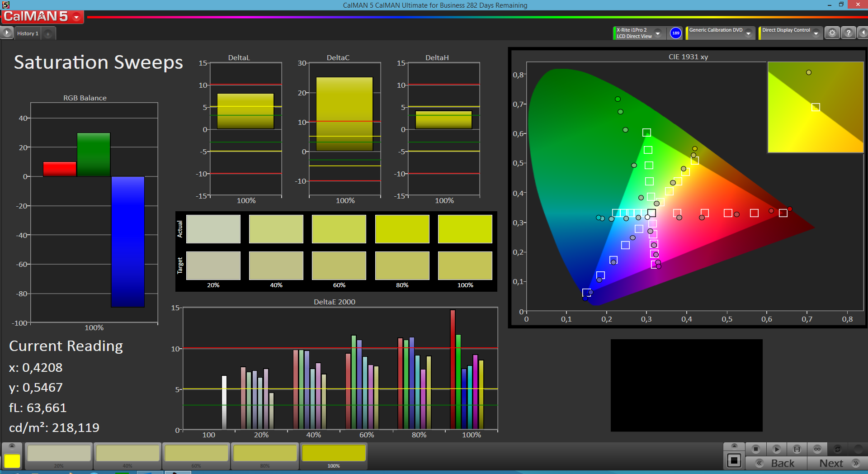Click the black pattern window icon
Image resolution: width=868 pixels, height=474 pixels.
point(734,461)
